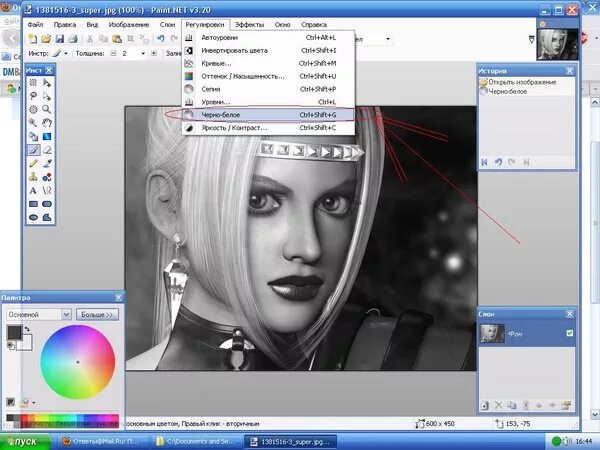Screen dimensions: 600x450
Task: Open layer properties in Слои panel
Action: 566,405
